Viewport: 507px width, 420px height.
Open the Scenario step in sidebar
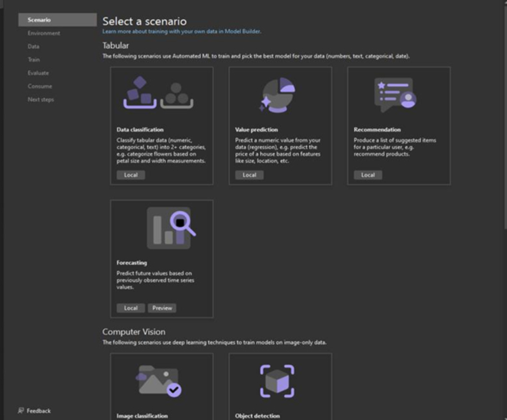[x=39, y=20]
